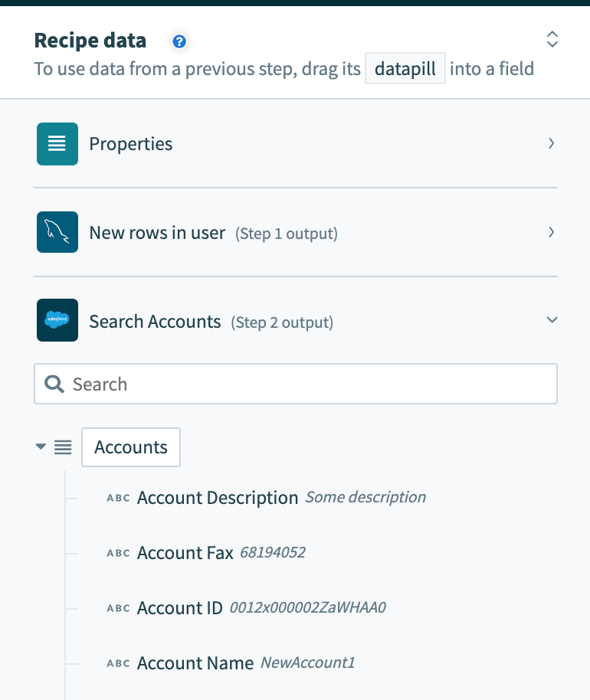
Task: Click the ABC icon beside Account Fax
Action: click(118, 552)
